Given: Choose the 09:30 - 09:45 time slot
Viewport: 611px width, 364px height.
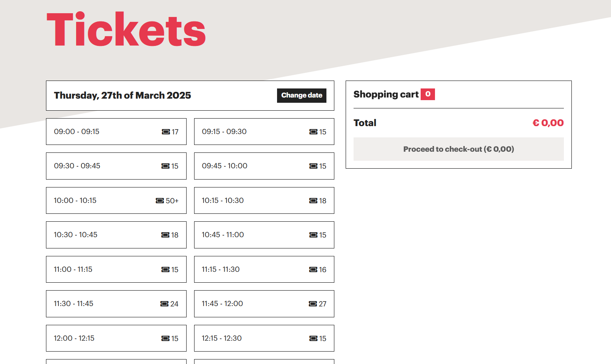Looking at the screenshot, I should (x=116, y=166).
